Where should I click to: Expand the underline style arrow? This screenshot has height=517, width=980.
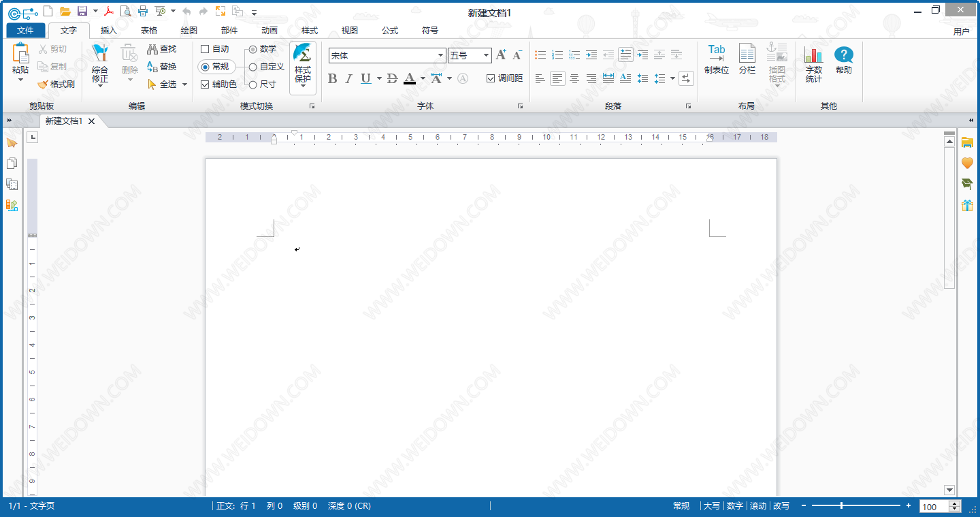point(379,79)
